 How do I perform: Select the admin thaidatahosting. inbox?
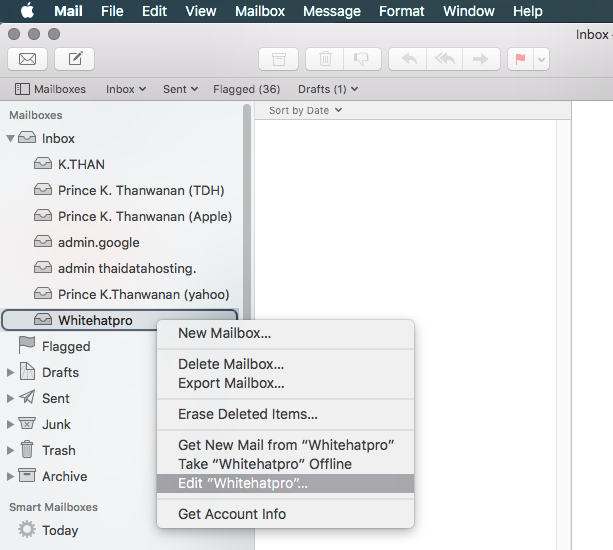pos(127,268)
